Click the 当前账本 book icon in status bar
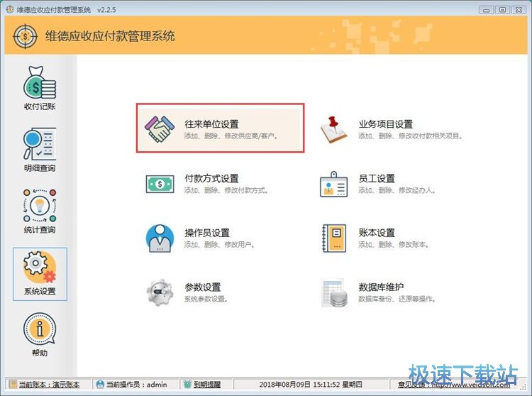Image resolution: width=532 pixels, height=396 pixels. click(x=13, y=385)
